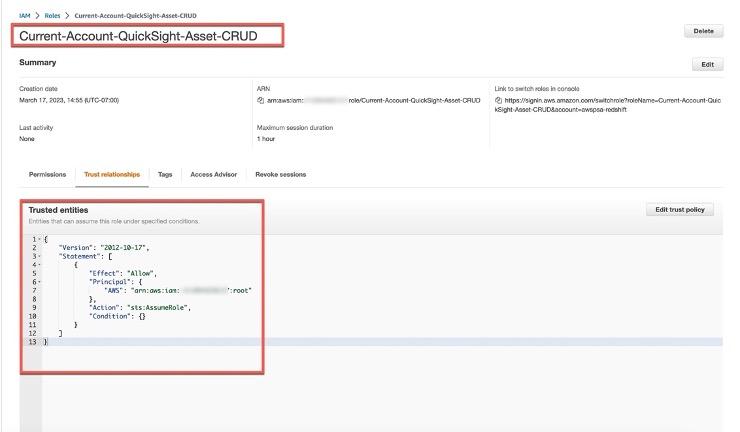Click the "Version" line in policy editor
This screenshot has height=432, width=740.
click(x=104, y=248)
